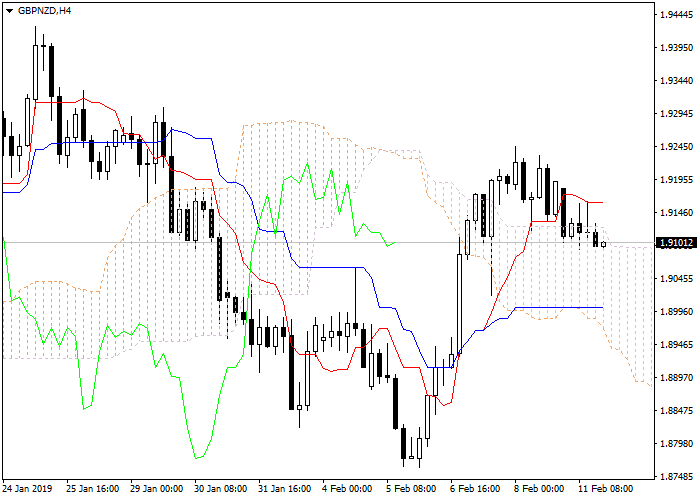Click the 5 Feb 08:00 time label
The image size is (700, 500).
pyautogui.click(x=412, y=489)
